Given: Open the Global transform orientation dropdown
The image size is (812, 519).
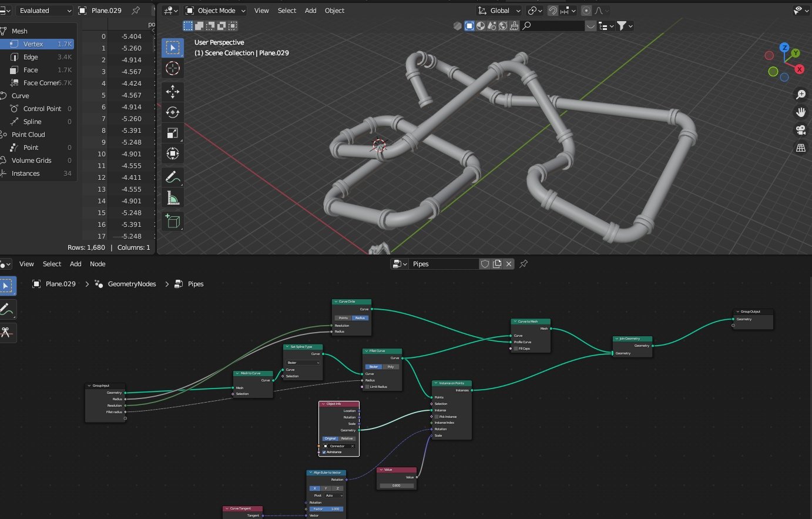Looking at the screenshot, I should pyautogui.click(x=499, y=11).
